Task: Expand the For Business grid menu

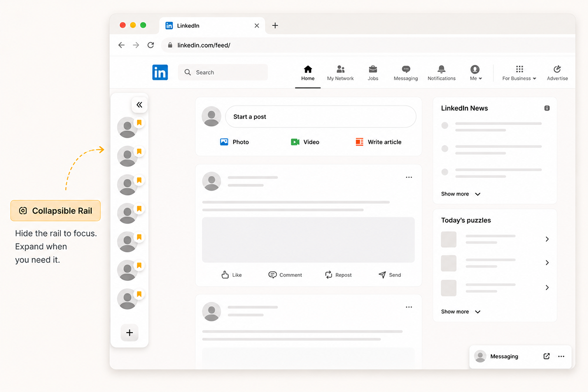Action: click(519, 73)
